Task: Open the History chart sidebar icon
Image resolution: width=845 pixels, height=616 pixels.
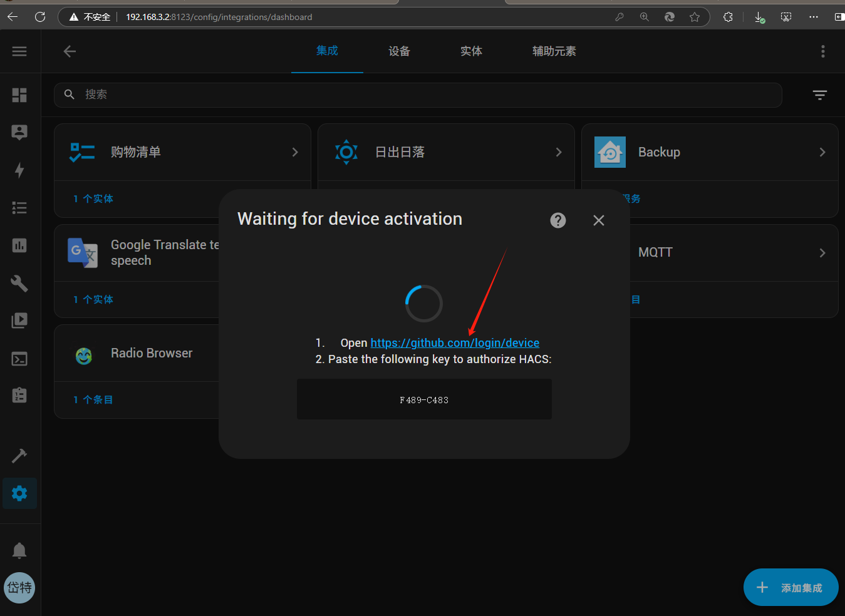Action: pos(19,245)
